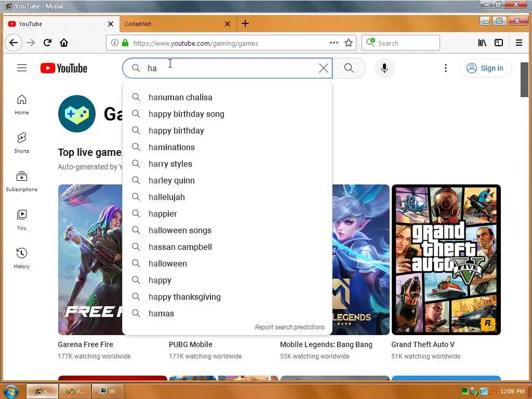Click Mobile Legends: Bang Bang title
The image size is (532, 399).
click(326, 344)
